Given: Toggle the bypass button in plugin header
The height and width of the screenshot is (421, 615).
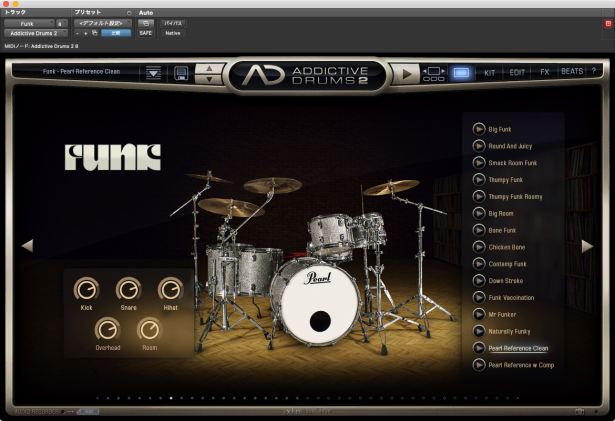Looking at the screenshot, I should 173,21.
